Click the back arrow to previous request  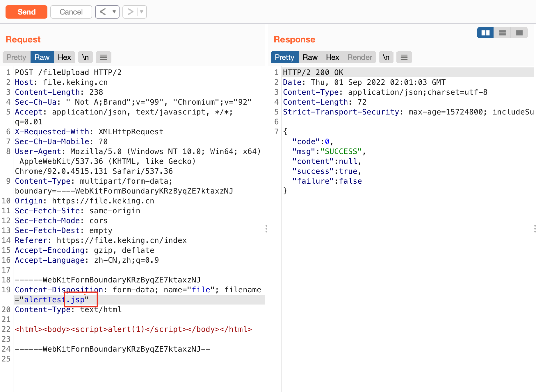(102, 12)
